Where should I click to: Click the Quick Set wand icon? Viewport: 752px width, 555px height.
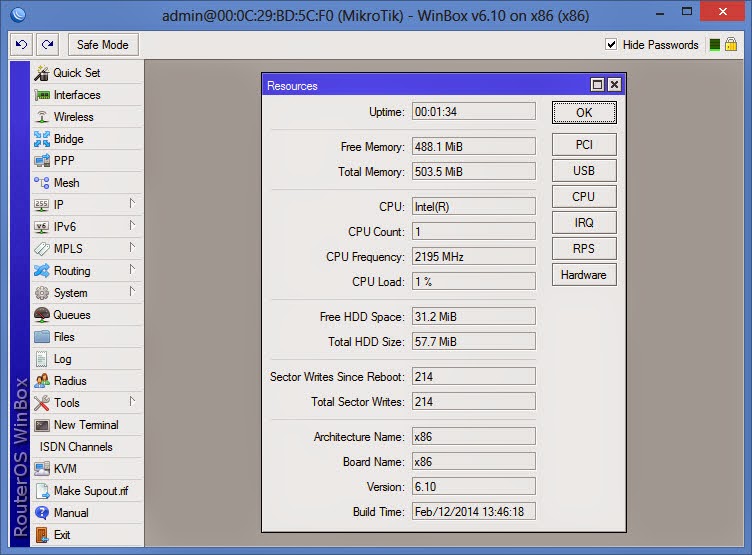pyautogui.click(x=42, y=73)
